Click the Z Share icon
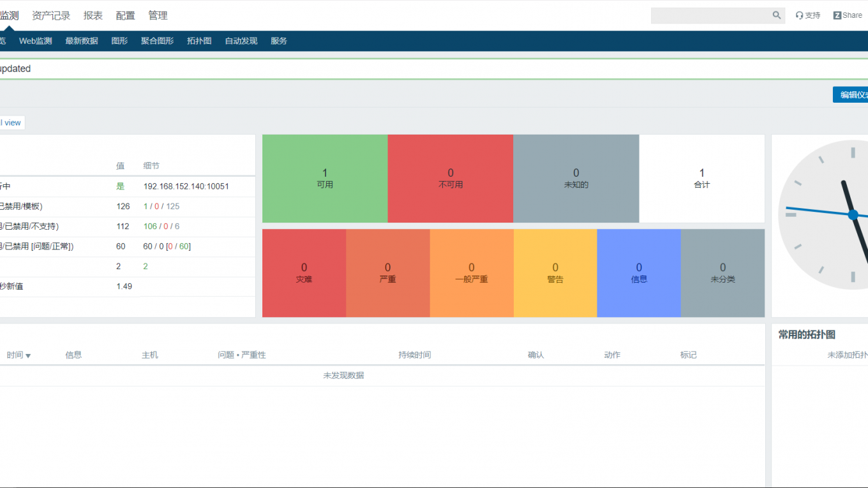The width and height of the screenshot is (868, 488). [837, 15]
